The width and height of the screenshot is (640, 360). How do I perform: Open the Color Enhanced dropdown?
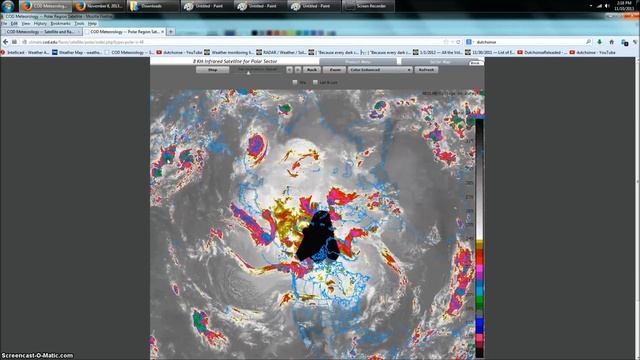tap(380, 70)
